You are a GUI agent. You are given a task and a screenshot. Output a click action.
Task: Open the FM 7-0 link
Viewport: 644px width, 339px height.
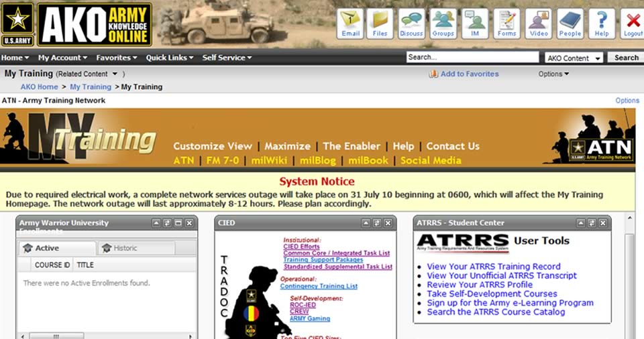point(223,161)
